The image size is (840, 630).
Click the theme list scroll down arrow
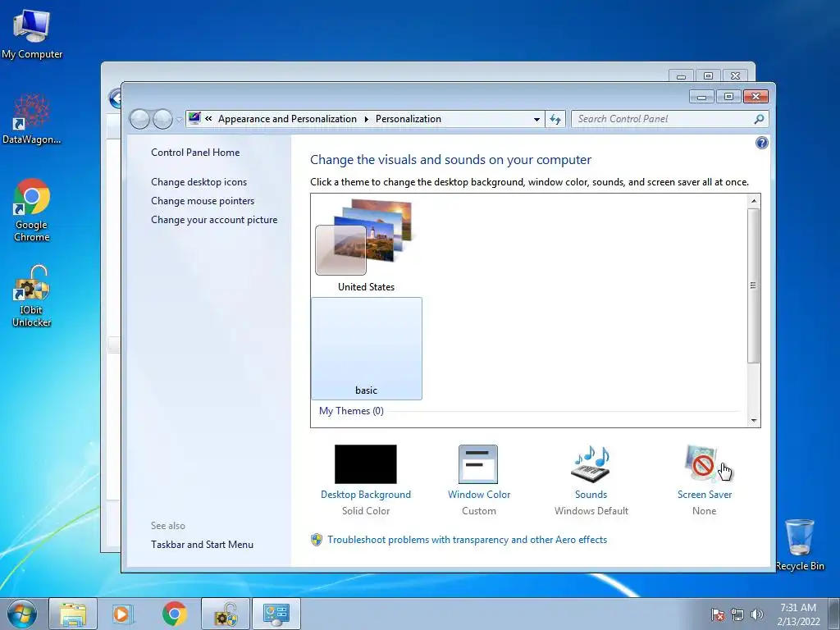(754, 421)
